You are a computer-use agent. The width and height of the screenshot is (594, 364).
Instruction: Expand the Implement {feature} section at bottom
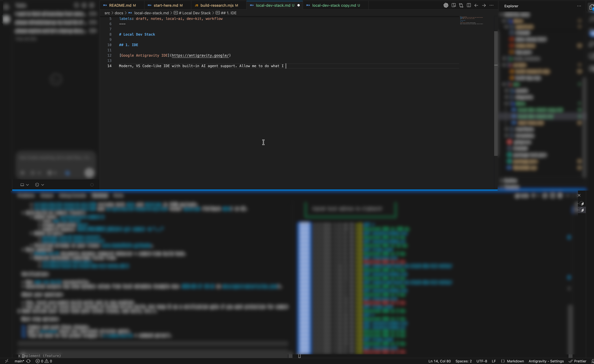19,356
